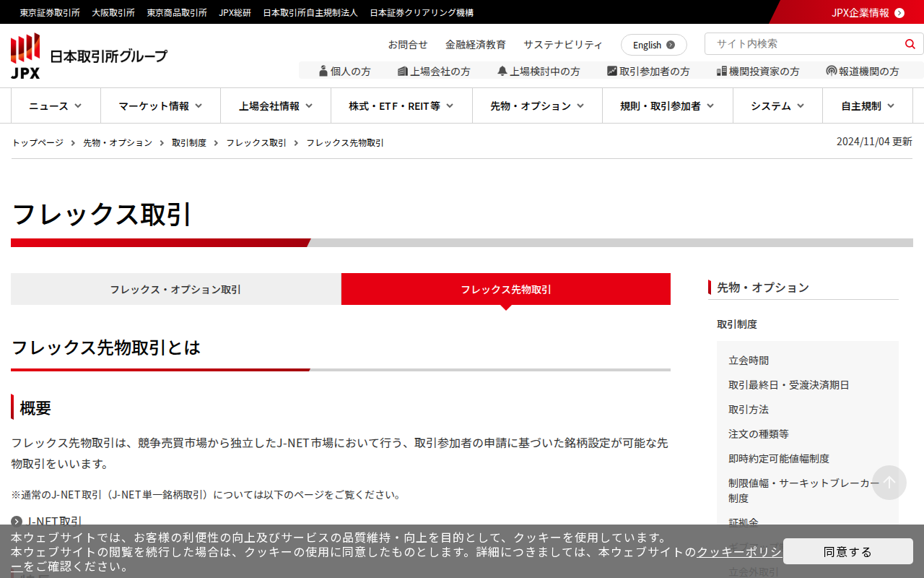
Task: Expand the 先物・オプション menu
Action: point(537,105)
